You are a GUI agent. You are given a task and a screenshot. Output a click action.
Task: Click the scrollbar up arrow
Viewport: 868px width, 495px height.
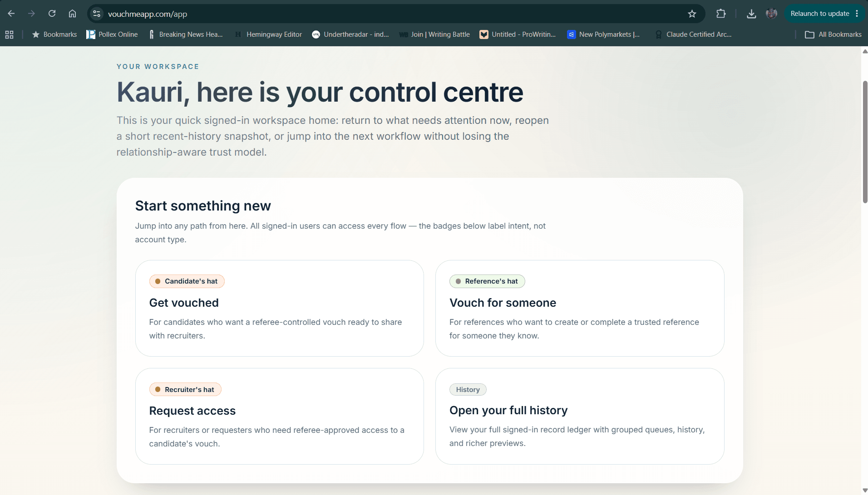865,51
